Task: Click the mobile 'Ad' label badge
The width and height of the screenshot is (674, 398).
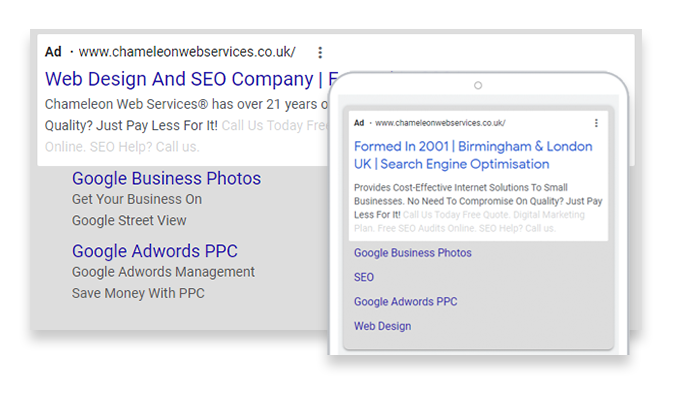Action: [x=359, y=123]
